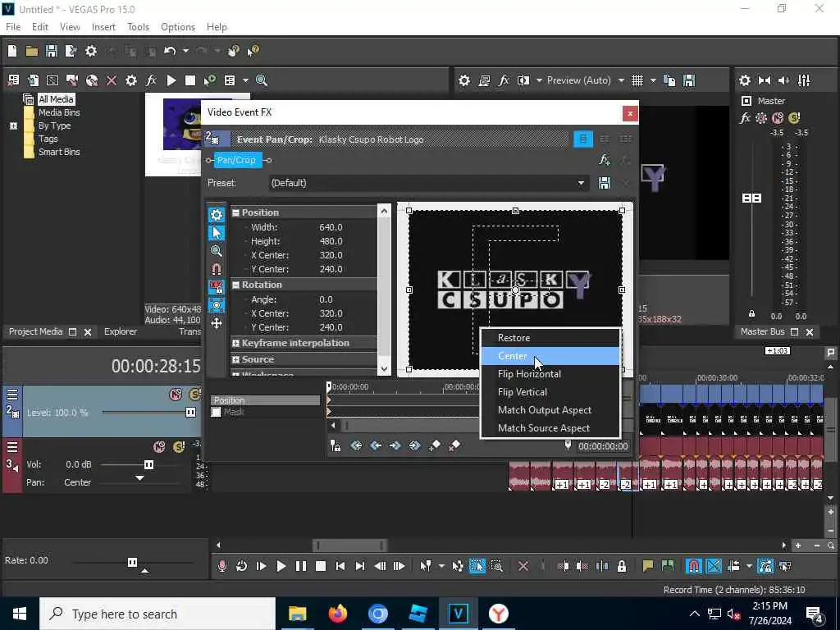840x630 pixels.
Task: Open Project Properties gear in main toolbar
Action: pyautogui.click(x=91, y=51)
